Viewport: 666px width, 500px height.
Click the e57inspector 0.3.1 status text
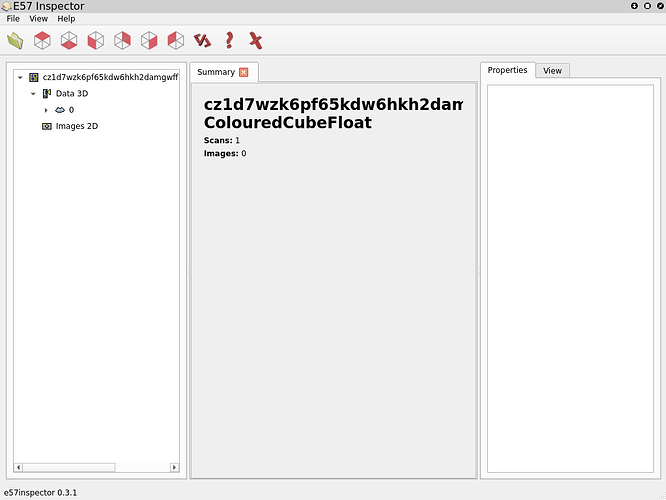click(x=40, y=493)
